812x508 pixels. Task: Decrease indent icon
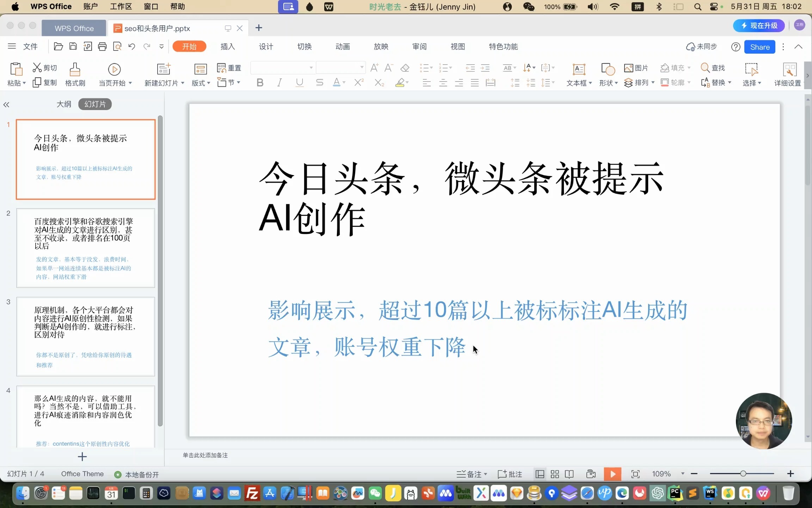point(470,68)
